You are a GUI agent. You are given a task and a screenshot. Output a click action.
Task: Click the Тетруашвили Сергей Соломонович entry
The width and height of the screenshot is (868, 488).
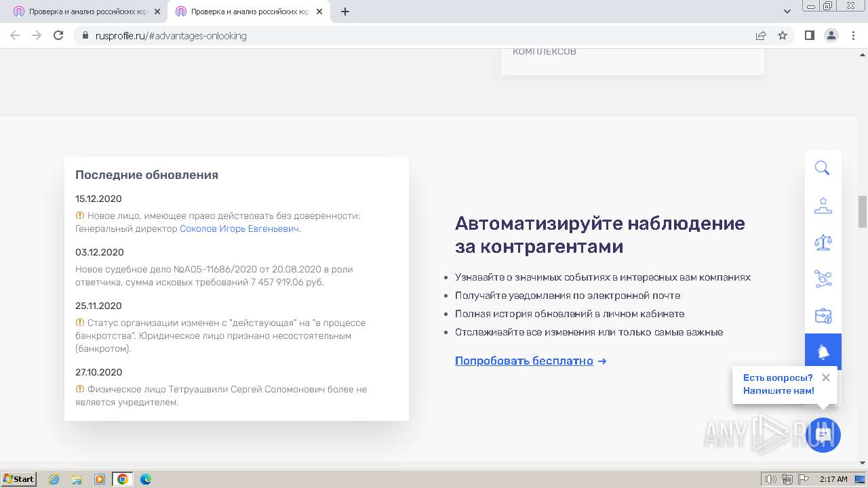point(221,396)
